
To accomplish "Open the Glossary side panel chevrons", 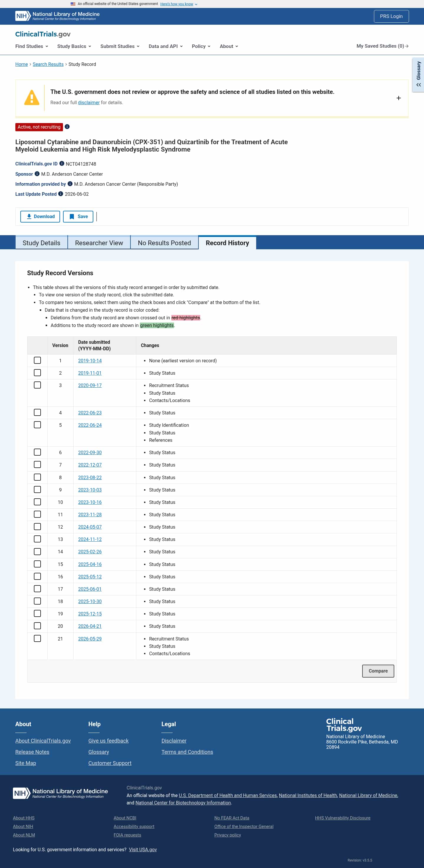I will tap(418, 85).
